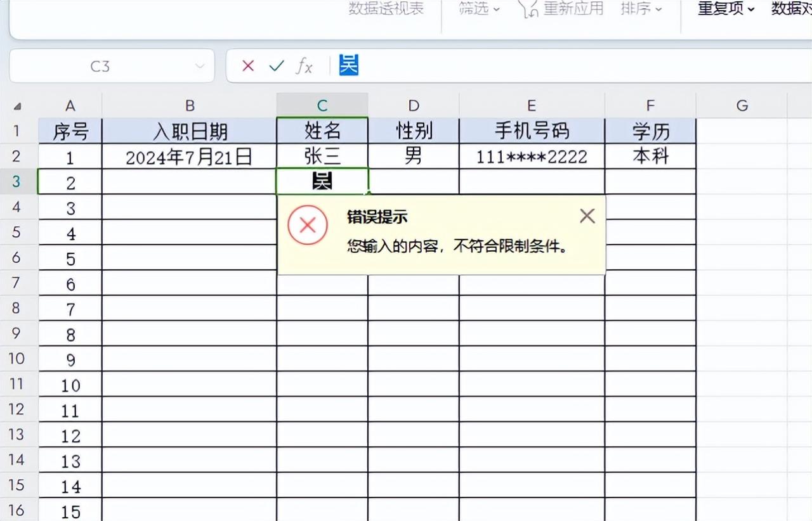Click the 序号 header cell
This screenshot has width=812, height=521.
[x=70, y=131]
